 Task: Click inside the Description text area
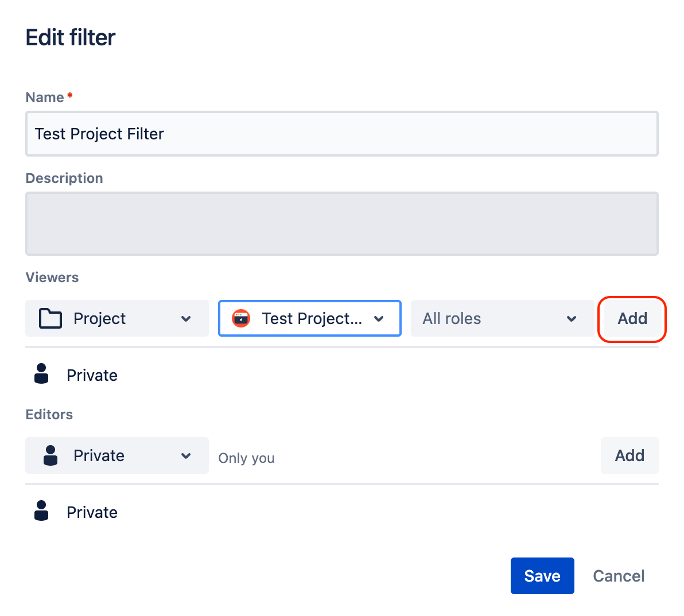pyautogui.click(x=341, y=223)
